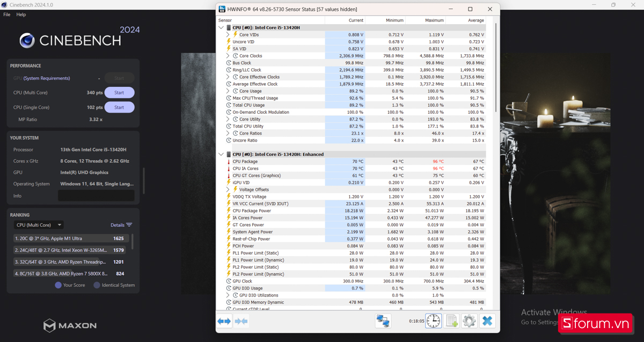Expand the Voltage Offsets row
Viewport: 644px width, 342px height.
coord(228,190)
